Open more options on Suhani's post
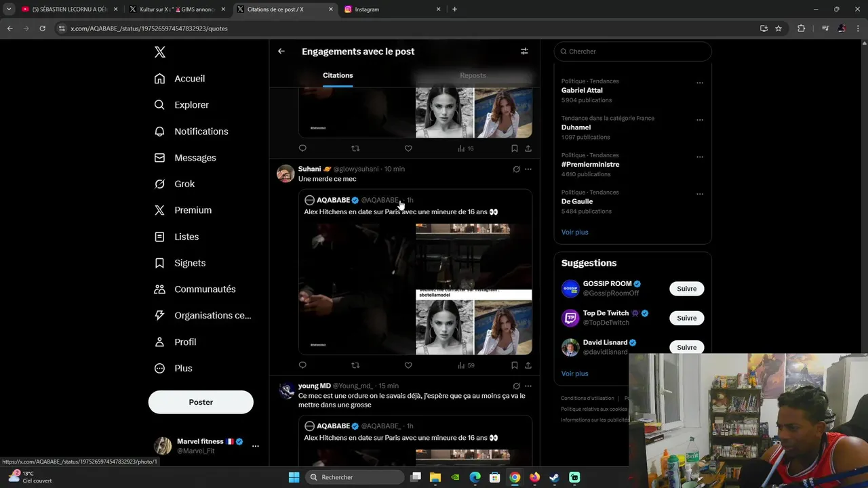 (528, 169)
